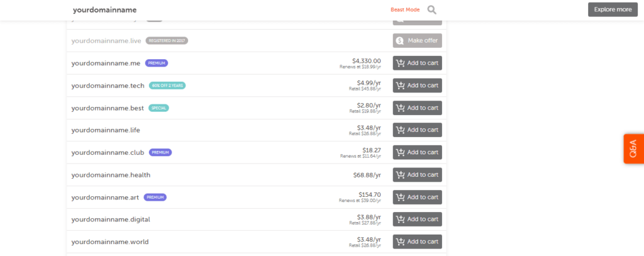
Task: Click cart icon for yourdomainname.tech
Action: (x=401, y=86)
